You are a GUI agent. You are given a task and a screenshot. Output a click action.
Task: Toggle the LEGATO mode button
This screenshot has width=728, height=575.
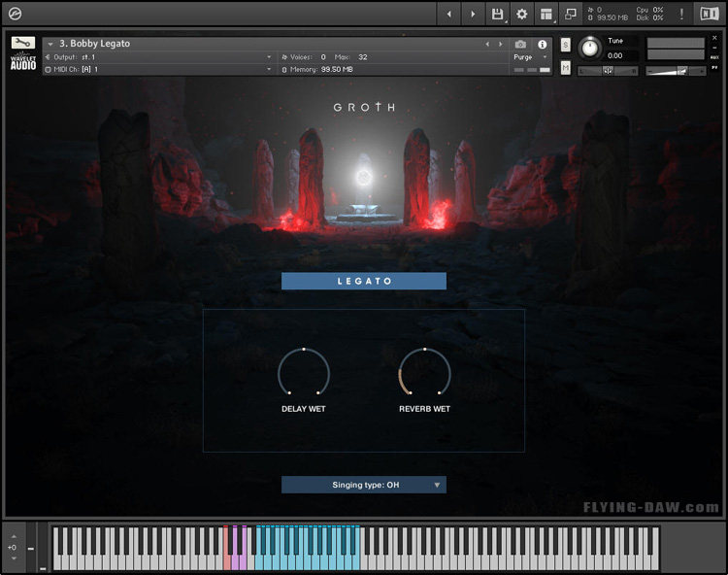pos(364,281)
